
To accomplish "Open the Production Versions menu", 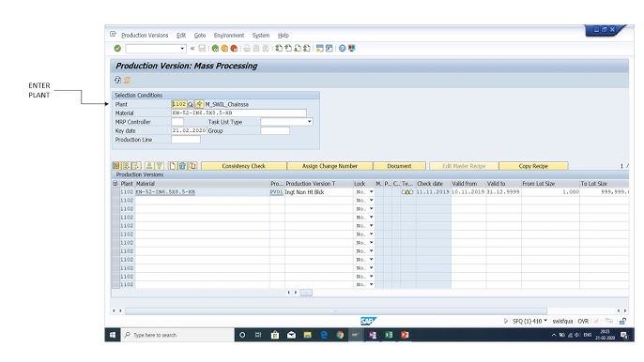I will point(145,36).
